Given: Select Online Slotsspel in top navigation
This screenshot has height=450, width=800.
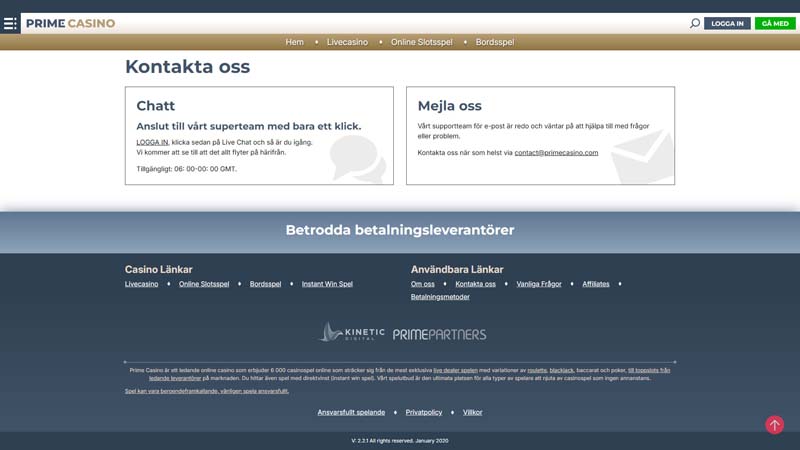Looking at the screenshot, I should [421, 42].
